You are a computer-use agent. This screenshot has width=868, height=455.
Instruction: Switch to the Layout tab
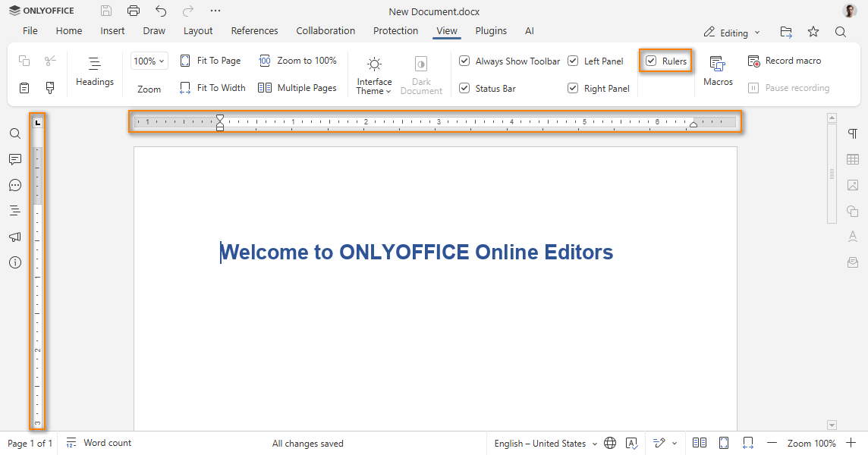coord(198,31)
